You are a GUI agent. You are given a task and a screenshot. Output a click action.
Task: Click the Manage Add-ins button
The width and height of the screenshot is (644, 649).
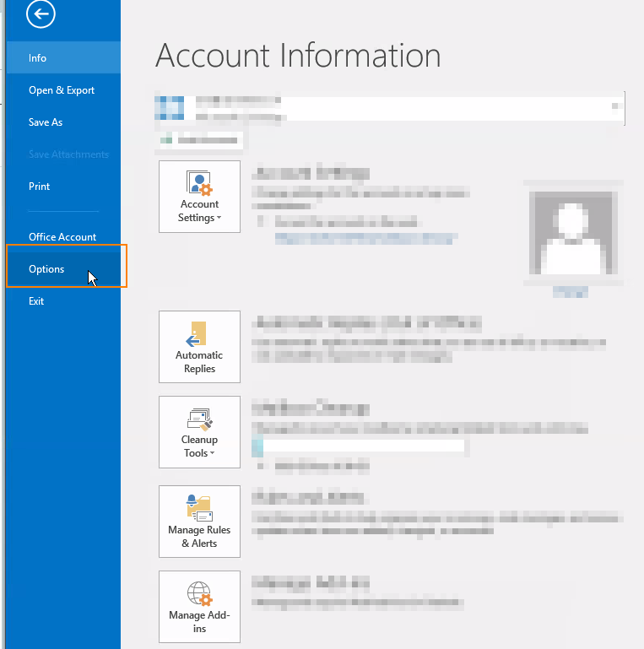(x=199, y=607)
